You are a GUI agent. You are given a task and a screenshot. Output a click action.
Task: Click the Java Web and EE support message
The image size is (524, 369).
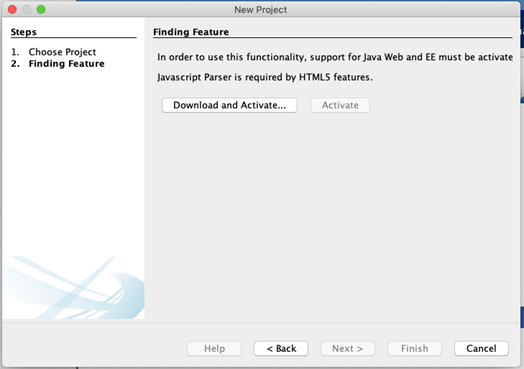pyautogui.click(x=335, y=57)
